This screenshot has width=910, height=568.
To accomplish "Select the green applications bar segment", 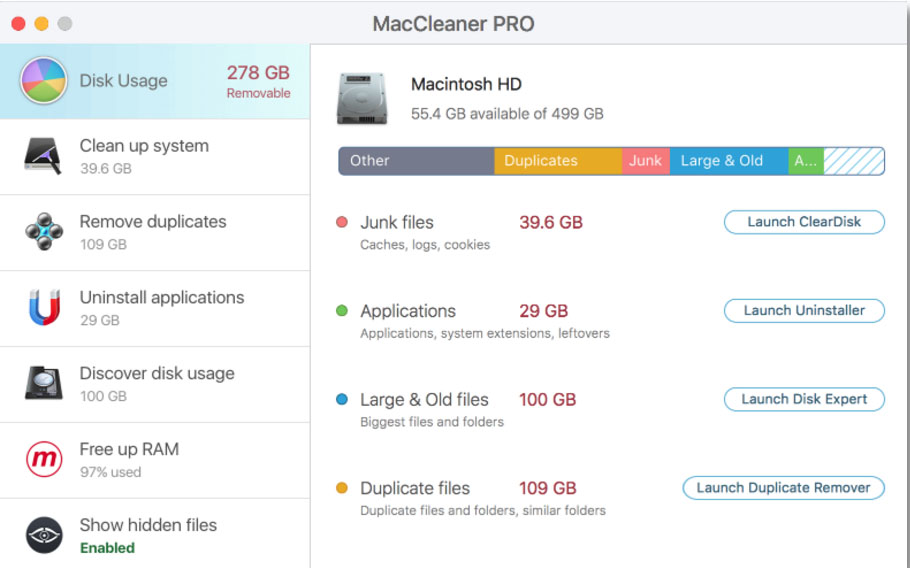I will pos(806,161).
